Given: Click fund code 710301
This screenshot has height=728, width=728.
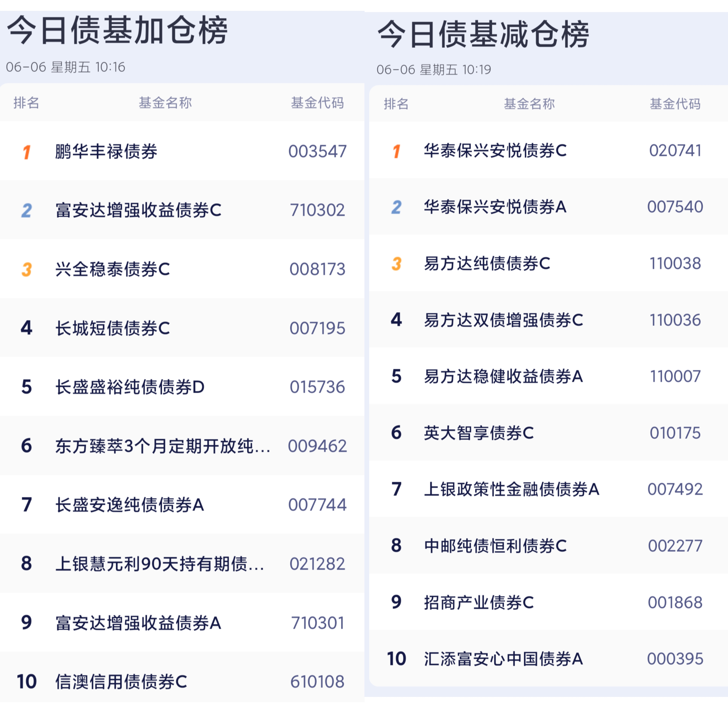Looking at the screenshot, I should coord(318,623).
